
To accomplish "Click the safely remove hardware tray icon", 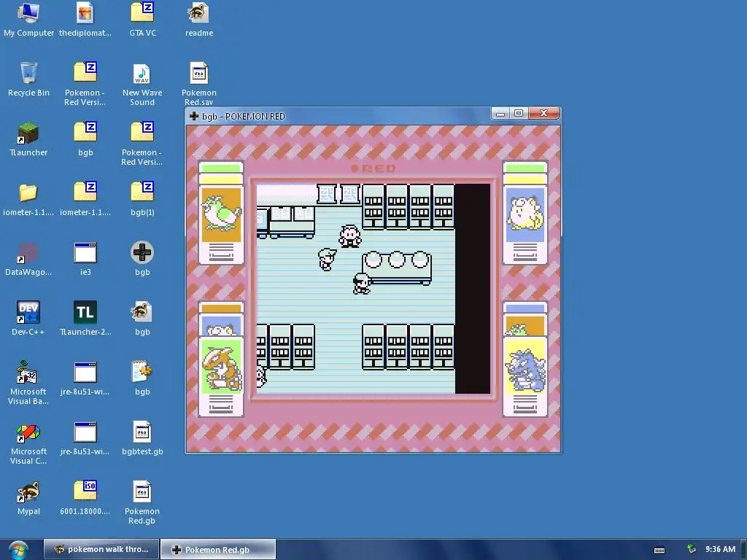I will click(692, 549).
